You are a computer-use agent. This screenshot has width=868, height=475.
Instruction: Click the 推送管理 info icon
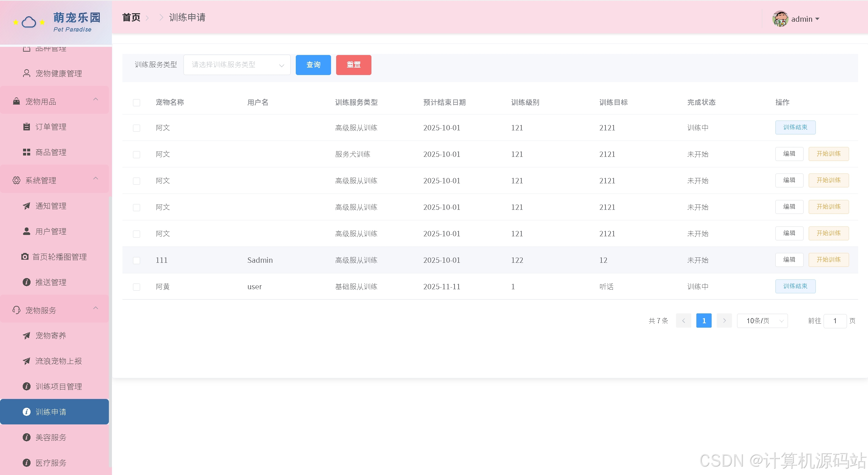pos(26,282)
